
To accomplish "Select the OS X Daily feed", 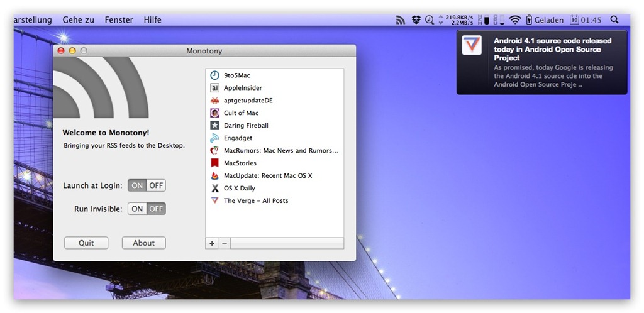I will tap(274, 189).
